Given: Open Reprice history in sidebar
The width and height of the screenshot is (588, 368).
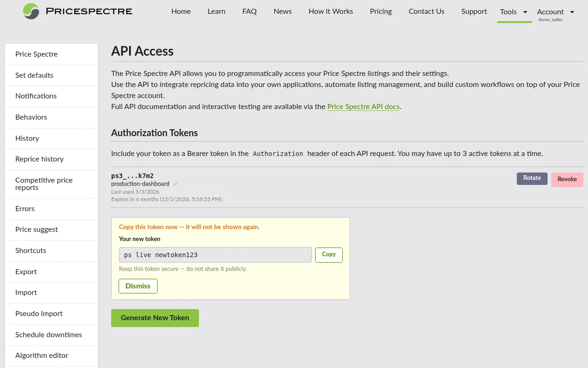Looking at the screenshot, I should tap(52, 159).
